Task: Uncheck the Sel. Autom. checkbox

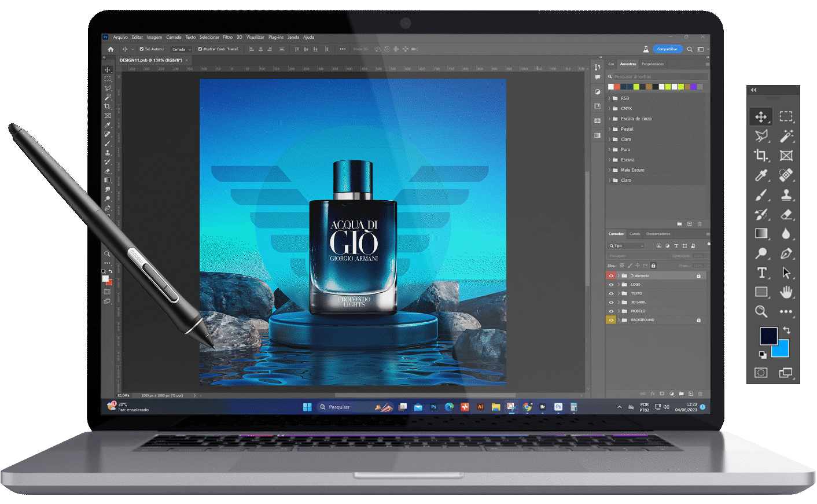Action: coord(141,49)
